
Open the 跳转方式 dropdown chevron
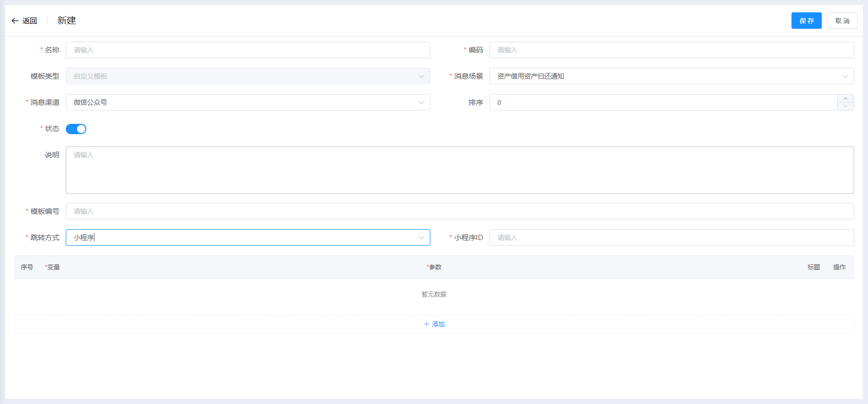click(421, 237)
